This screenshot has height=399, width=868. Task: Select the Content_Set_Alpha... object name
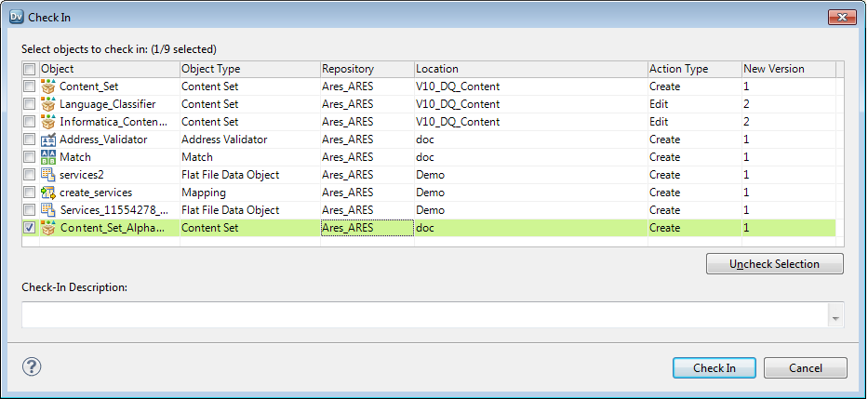coord(113,228)
